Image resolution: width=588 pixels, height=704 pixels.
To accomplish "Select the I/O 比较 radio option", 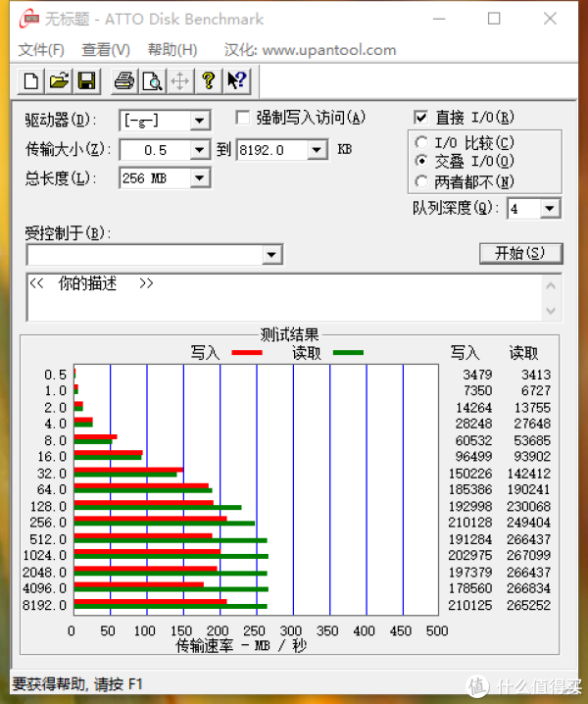I will 421,143.
